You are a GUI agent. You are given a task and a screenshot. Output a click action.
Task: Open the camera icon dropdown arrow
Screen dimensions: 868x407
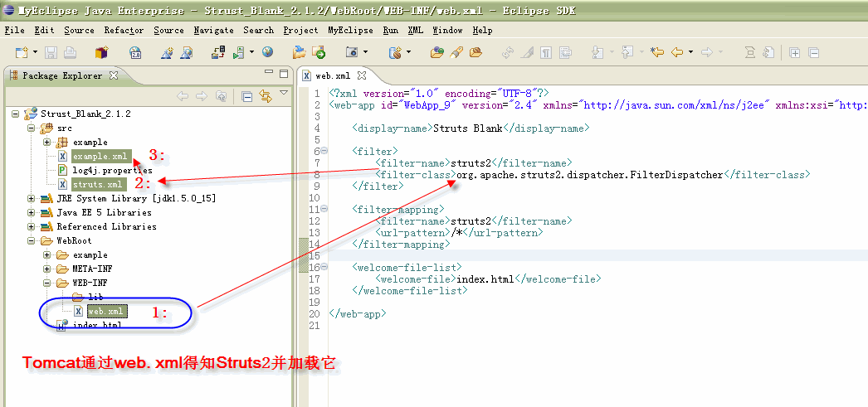365,52
